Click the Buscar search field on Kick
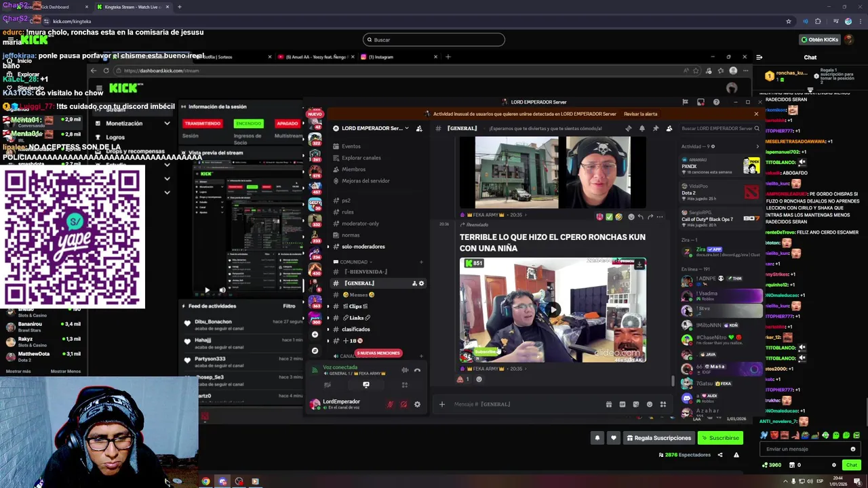The width and height of the screenshot is (868, 488). 434,39
